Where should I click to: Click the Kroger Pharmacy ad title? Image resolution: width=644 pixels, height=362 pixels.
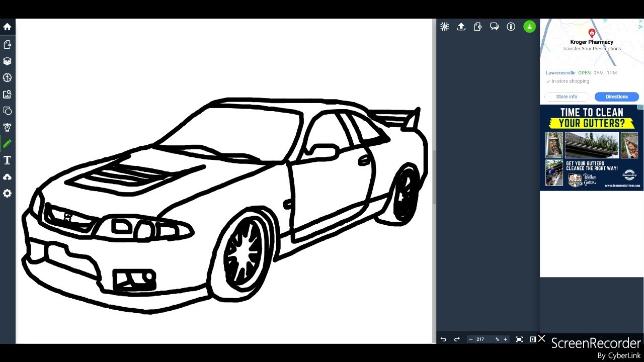[592, 42]
